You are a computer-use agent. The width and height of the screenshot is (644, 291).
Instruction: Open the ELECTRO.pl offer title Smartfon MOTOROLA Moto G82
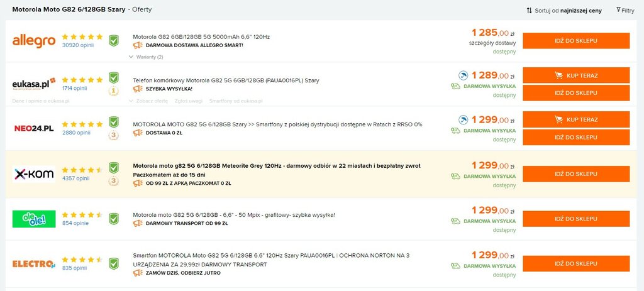tap(271, 260)
